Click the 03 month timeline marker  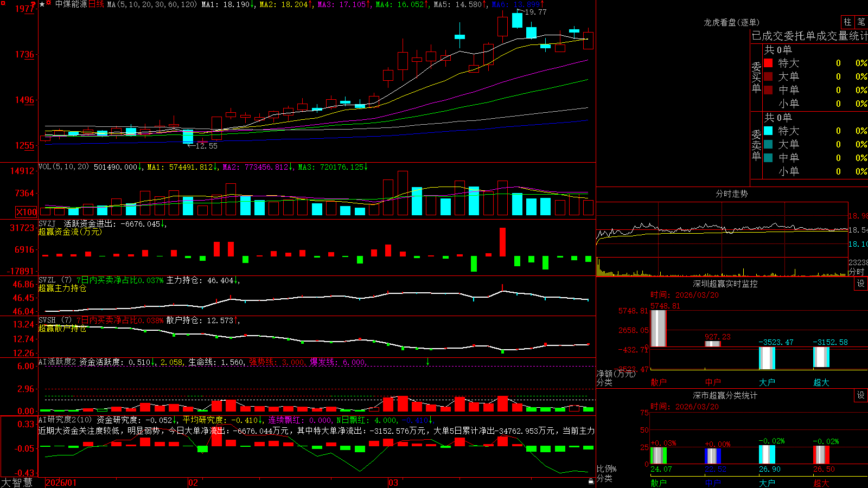393,483
